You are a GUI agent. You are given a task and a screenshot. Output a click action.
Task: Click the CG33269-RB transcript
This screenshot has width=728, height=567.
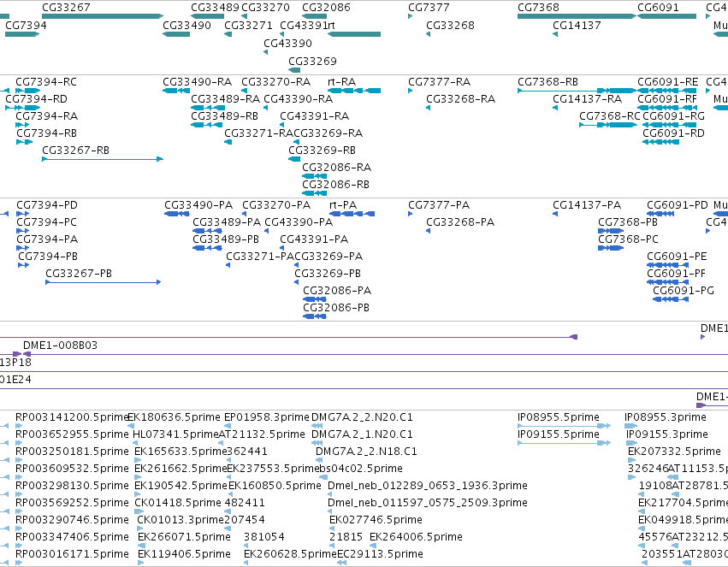[294, 159]
